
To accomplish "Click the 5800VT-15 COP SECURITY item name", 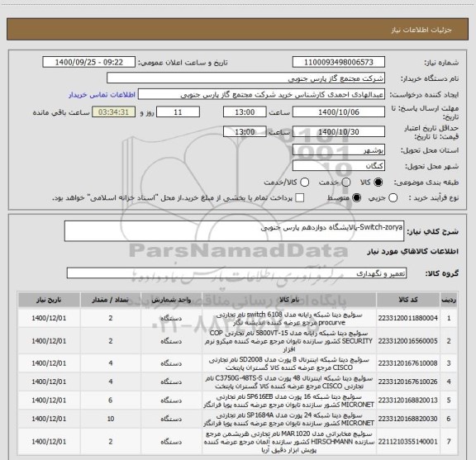I will click(x=289, y=341).
